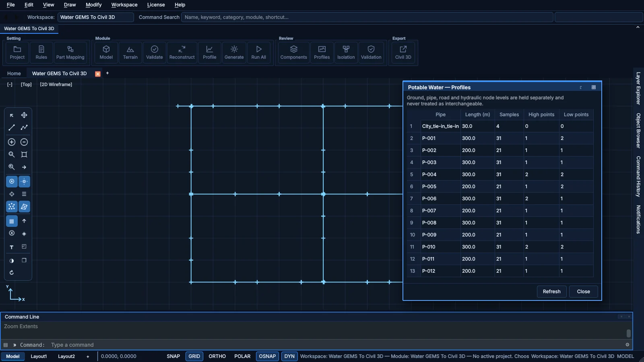
Task: Enable ORTHO mode
Action: point(217,356)
